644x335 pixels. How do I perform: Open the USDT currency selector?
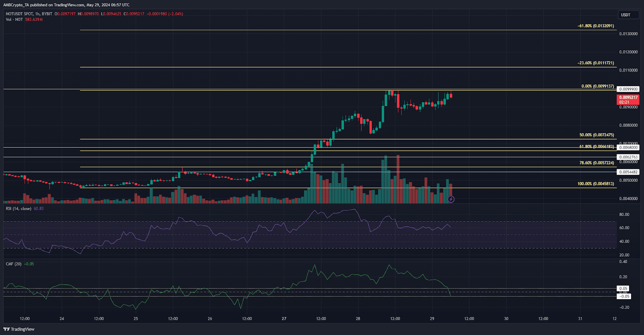[x=628, y=15]
